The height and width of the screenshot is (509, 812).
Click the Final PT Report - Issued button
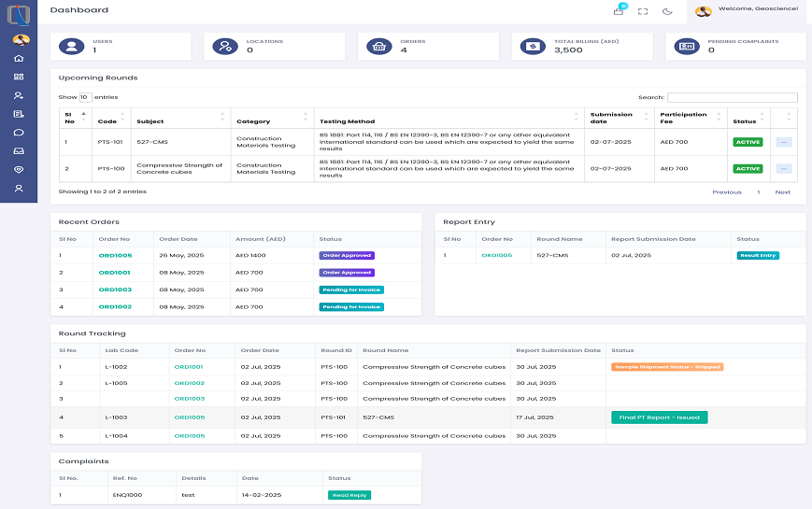[659, 417]
